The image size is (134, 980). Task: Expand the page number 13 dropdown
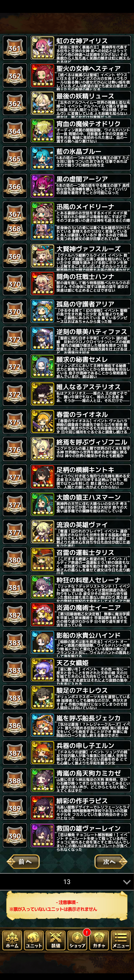point(67,892)
